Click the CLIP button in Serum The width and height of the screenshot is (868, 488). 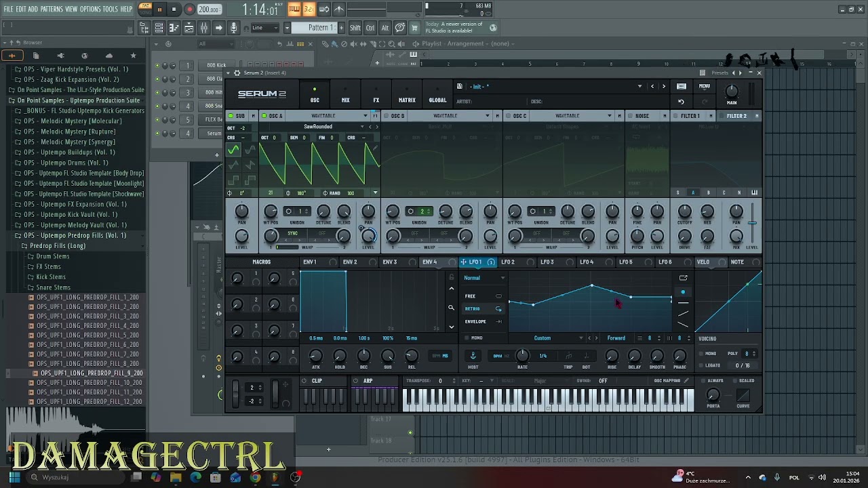click(317, 381)
